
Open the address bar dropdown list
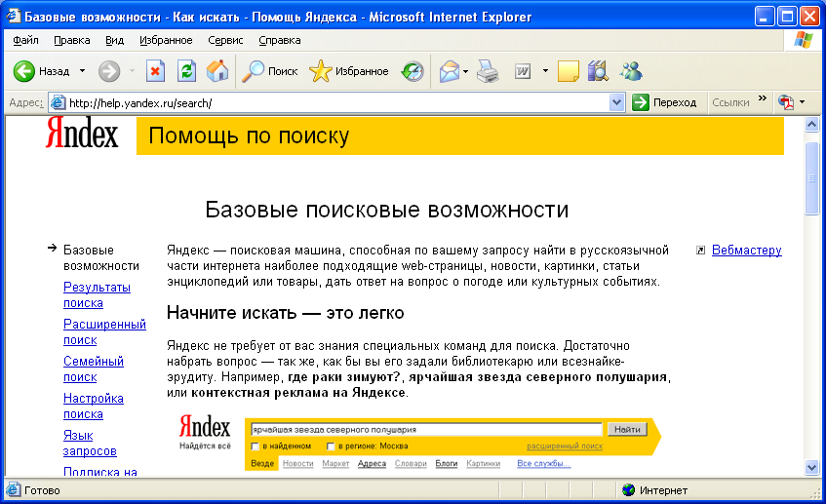(x=617, y=102)
